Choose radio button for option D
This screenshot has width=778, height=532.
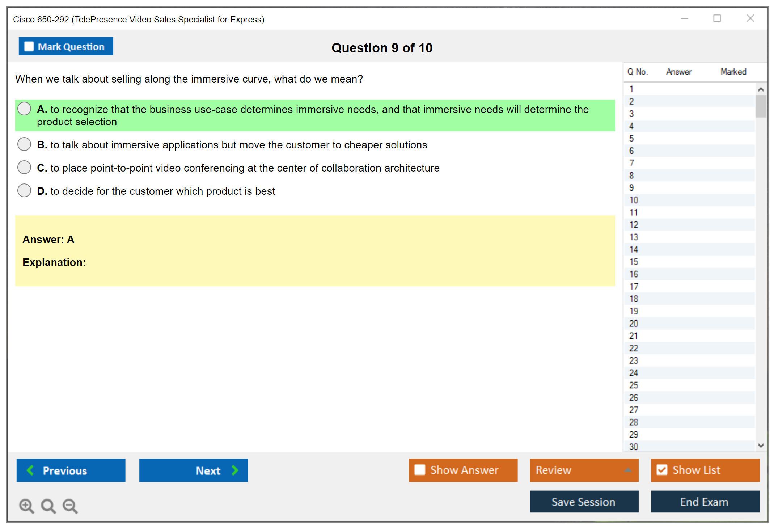point(24,190)
